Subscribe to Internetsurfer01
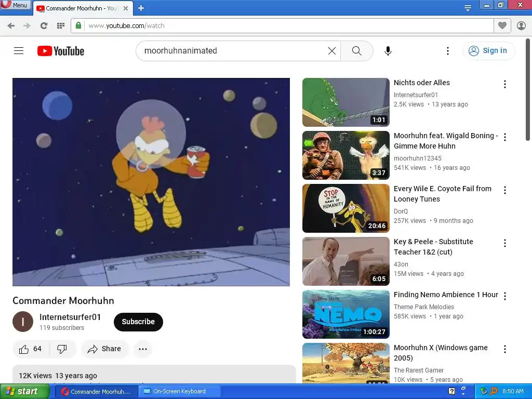The image size is (532, 399). [x=138, y=322]
